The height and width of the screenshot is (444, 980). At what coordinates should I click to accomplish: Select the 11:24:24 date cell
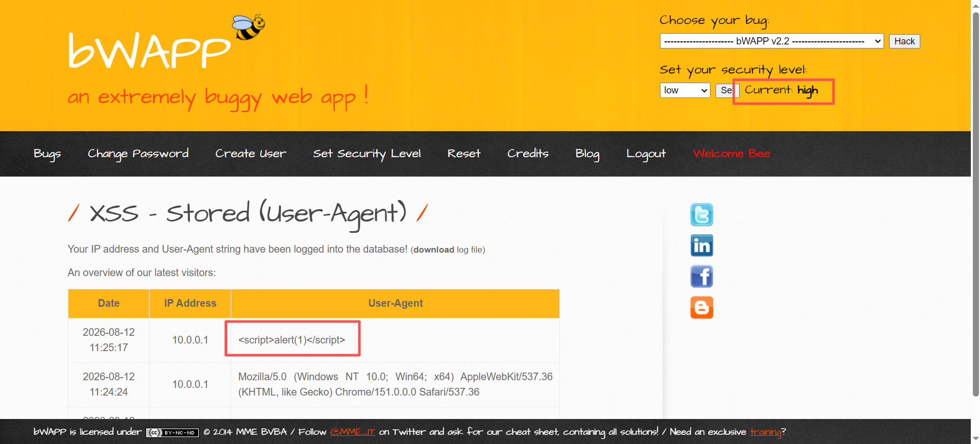coord(109,384)
